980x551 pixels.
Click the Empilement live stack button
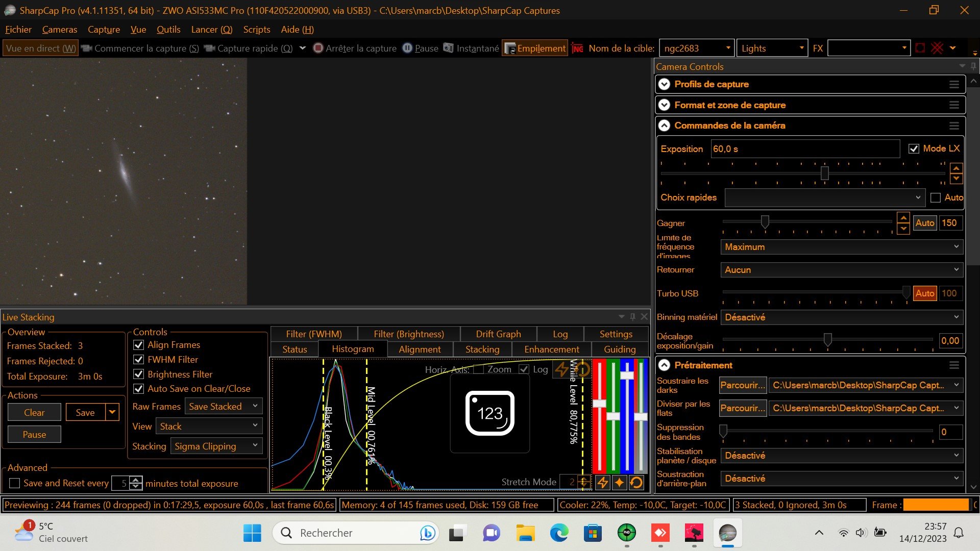[x=535, y=48]
